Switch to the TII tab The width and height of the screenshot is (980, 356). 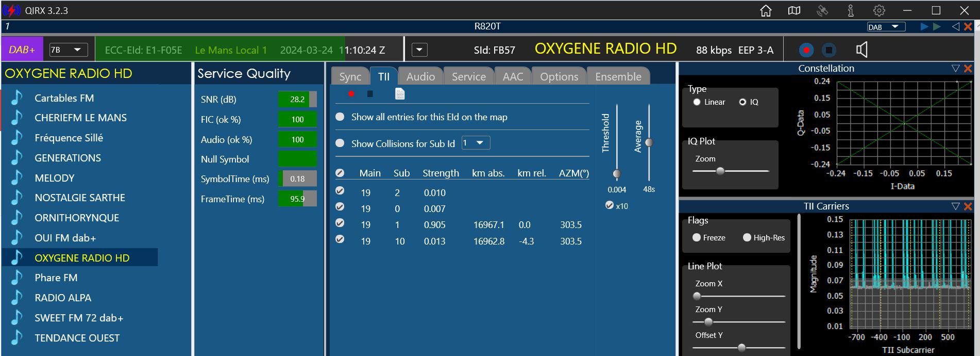coord(384,76)
